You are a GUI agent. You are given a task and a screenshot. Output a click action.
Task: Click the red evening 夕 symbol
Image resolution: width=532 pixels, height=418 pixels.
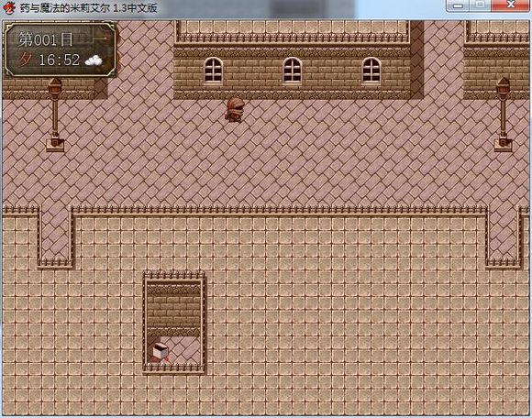25,59
